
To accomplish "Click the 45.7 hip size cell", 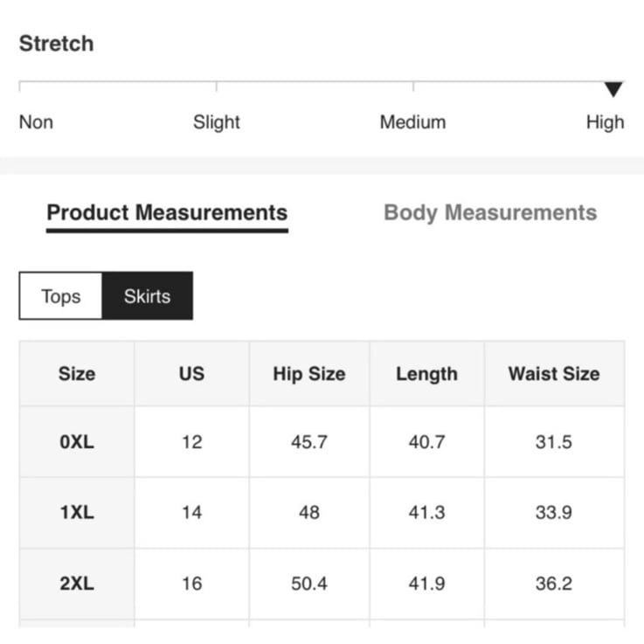I will point(309,442).
